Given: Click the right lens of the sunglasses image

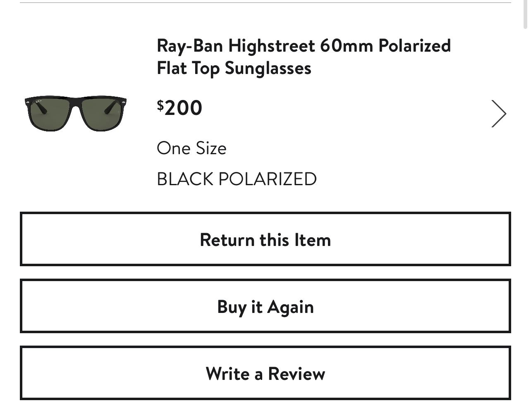Looking at the screenshot, I should click(x=101, y=113).
